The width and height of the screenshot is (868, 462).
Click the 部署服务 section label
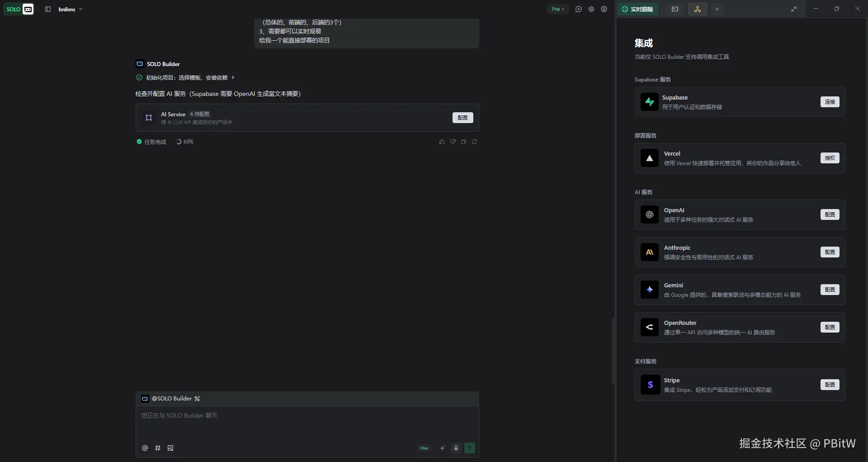[646, 136]
